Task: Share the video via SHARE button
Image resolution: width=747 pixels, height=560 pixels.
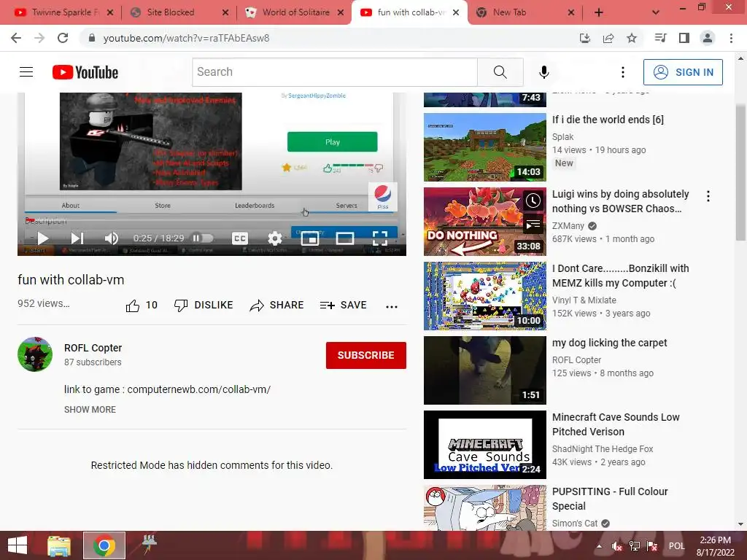Action: coord(276,306)
